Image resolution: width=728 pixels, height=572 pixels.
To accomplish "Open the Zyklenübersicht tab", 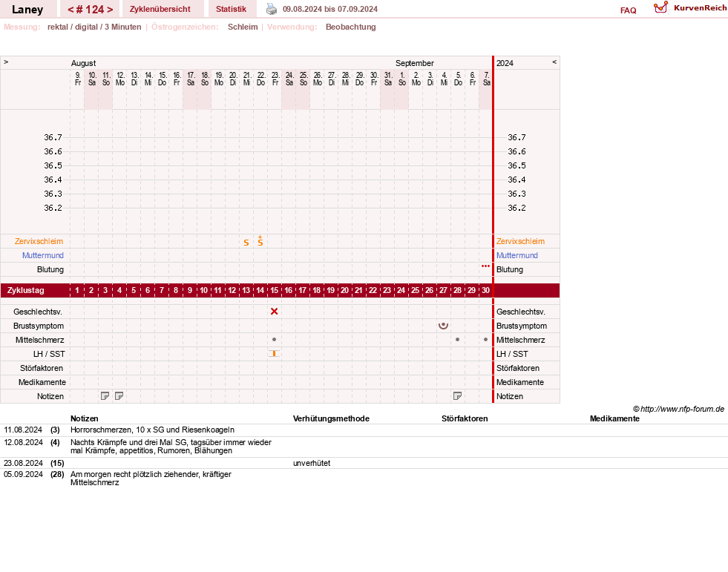I will tap(160, 9).
